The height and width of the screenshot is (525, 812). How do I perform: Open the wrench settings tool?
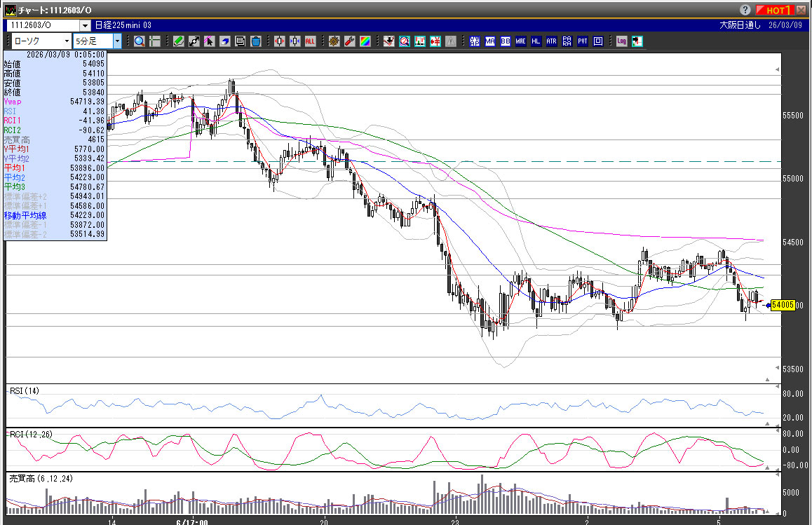(x=349, y=41)
